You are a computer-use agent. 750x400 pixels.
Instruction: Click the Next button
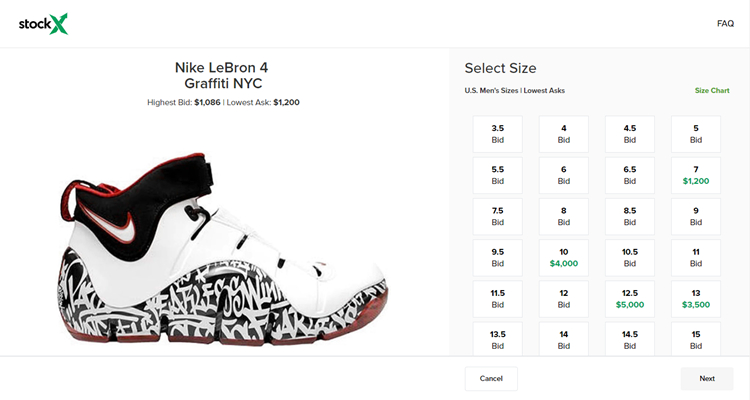tap(707, 379)
